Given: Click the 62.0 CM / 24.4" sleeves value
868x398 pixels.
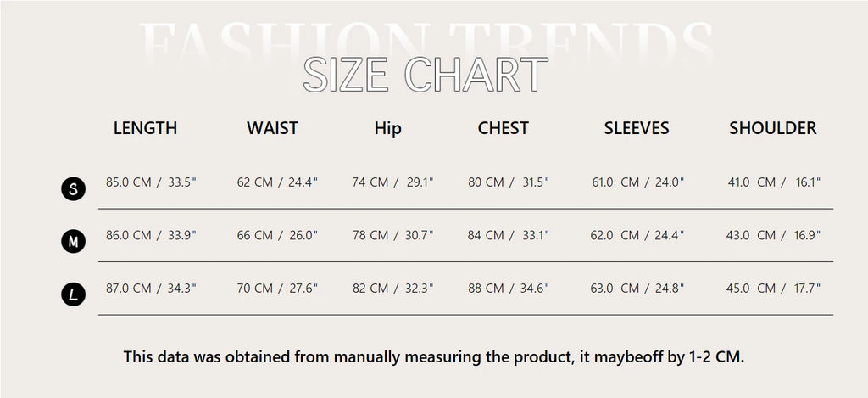Looking at the screenshot, I should [639, 235].
